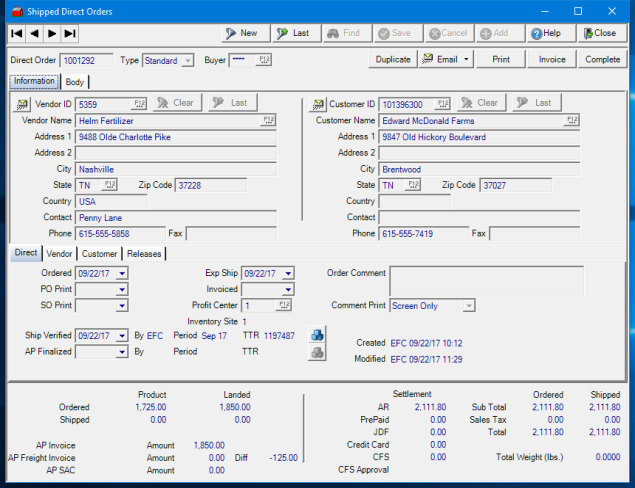Click the AP Finalized TTR printer icon
The image size is (635, 488).
point(318,352)
